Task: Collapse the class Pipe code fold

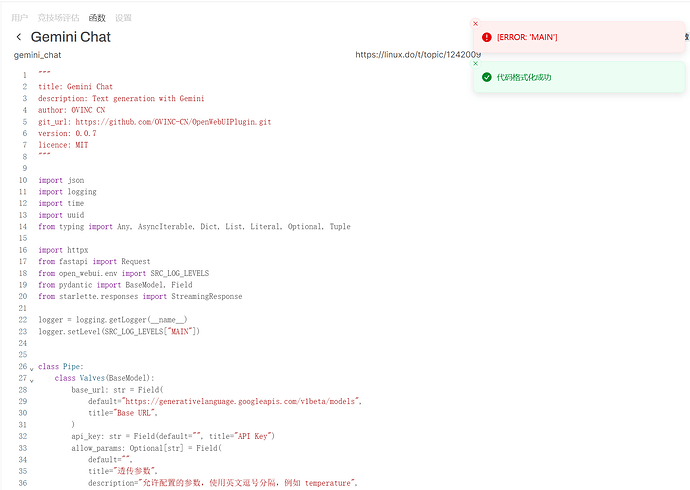Action: [x=32, y=369]
